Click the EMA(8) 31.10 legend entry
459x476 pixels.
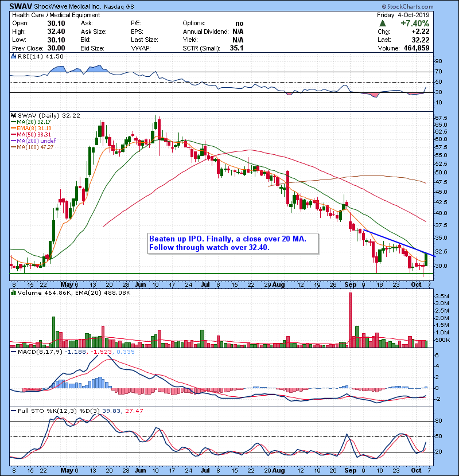34,128
